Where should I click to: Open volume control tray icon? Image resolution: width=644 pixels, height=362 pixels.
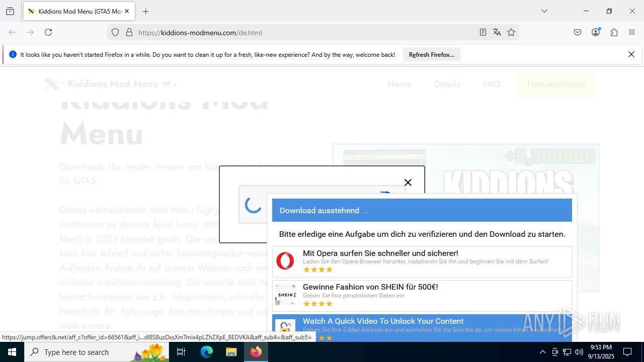579,352
